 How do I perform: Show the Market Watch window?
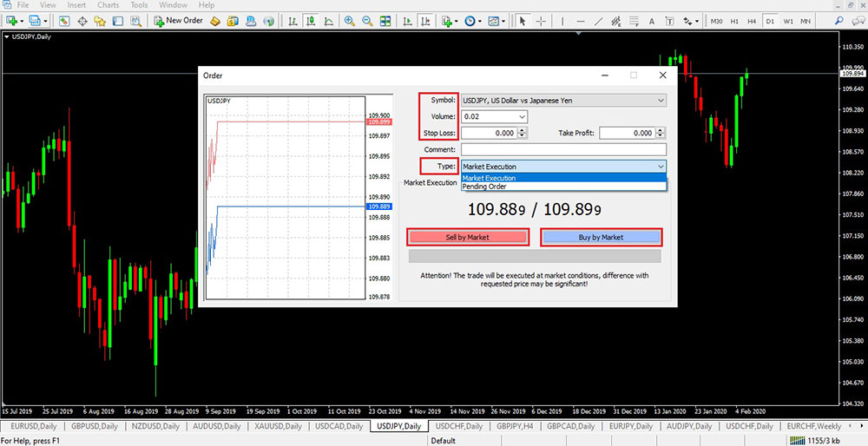tap(64, 21)
